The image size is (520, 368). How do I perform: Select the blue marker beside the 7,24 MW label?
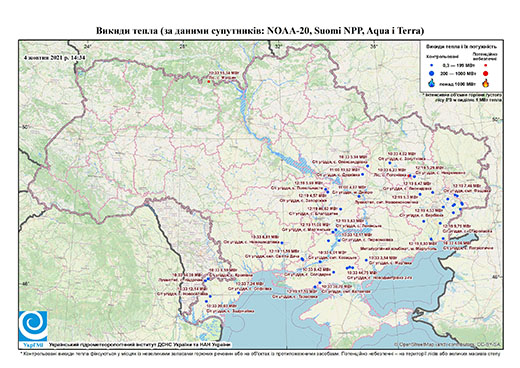239,293
